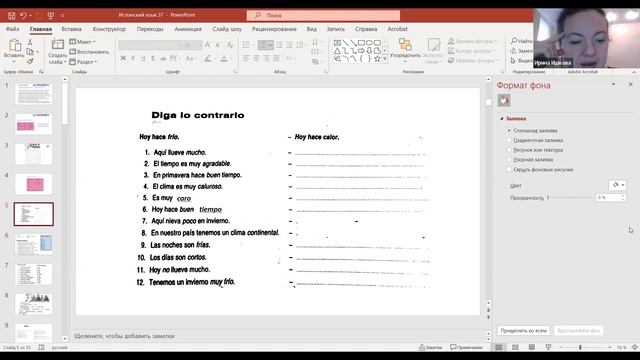
Task: Click the zoom slider handle in status bar
Action: pyautogui.click(x=580, y=347)
